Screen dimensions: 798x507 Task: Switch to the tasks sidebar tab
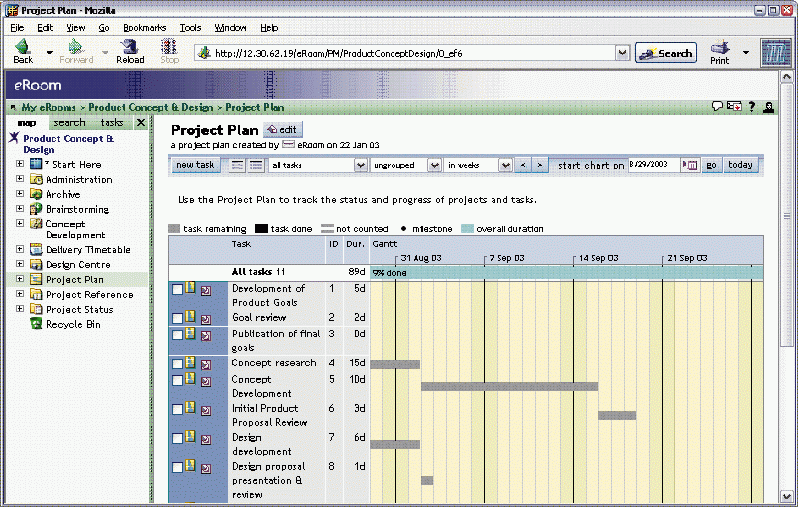[x=111, y=123]
